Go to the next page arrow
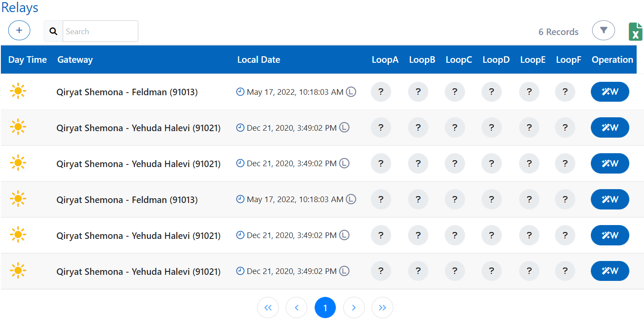Image resolution: width=644 pixels, height=322 pixels. [354, 308]
